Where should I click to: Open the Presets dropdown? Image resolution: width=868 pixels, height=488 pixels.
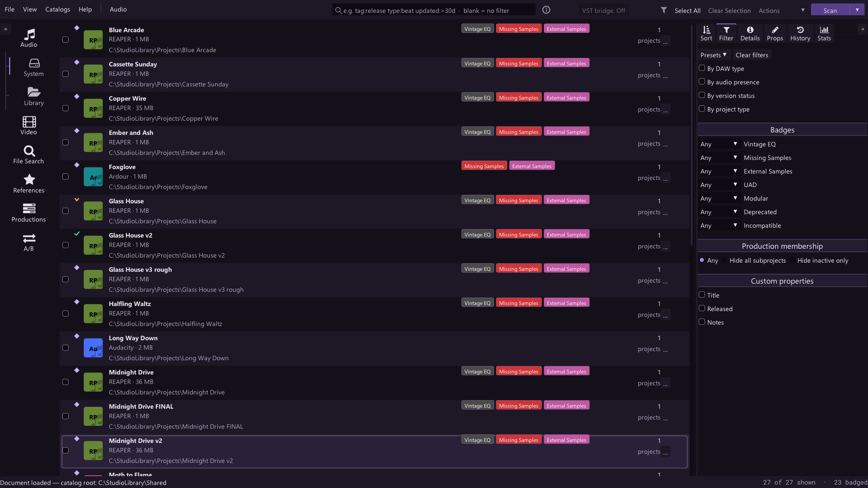(713, 55)
